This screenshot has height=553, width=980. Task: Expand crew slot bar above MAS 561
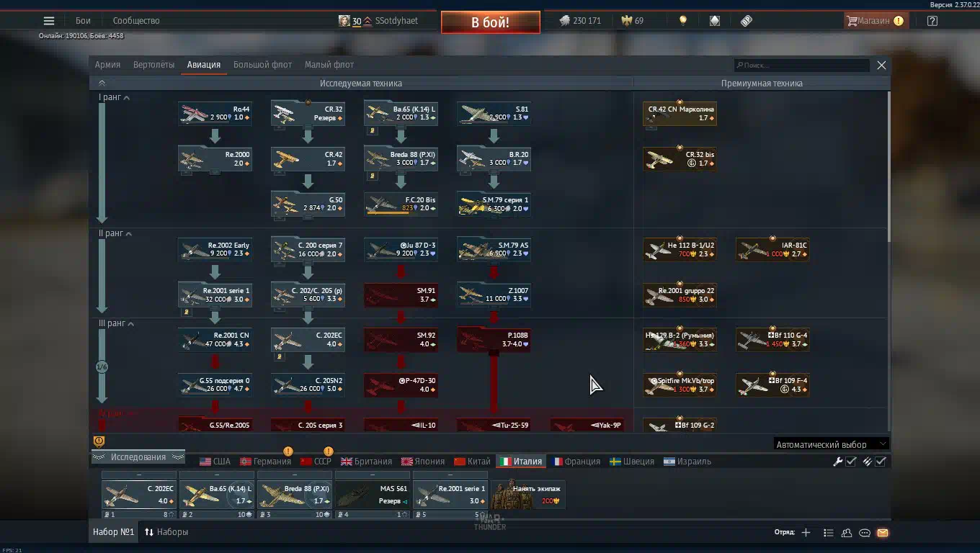(x=373, y=475)
